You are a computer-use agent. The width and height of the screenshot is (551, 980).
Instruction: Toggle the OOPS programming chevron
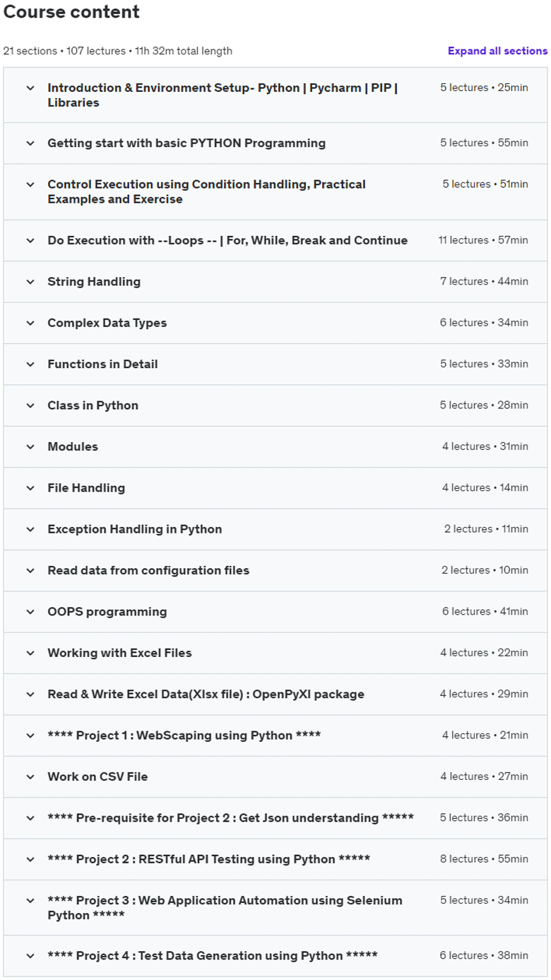[x=30, y=612]
